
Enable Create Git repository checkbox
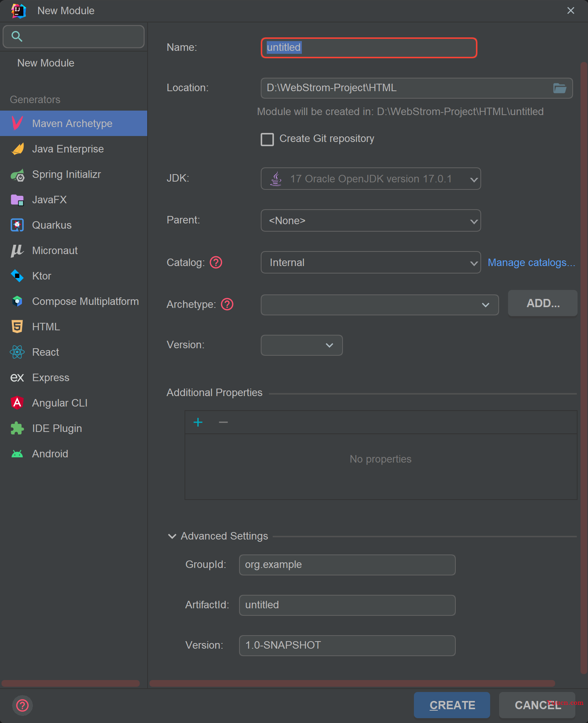tap(267, 139)
